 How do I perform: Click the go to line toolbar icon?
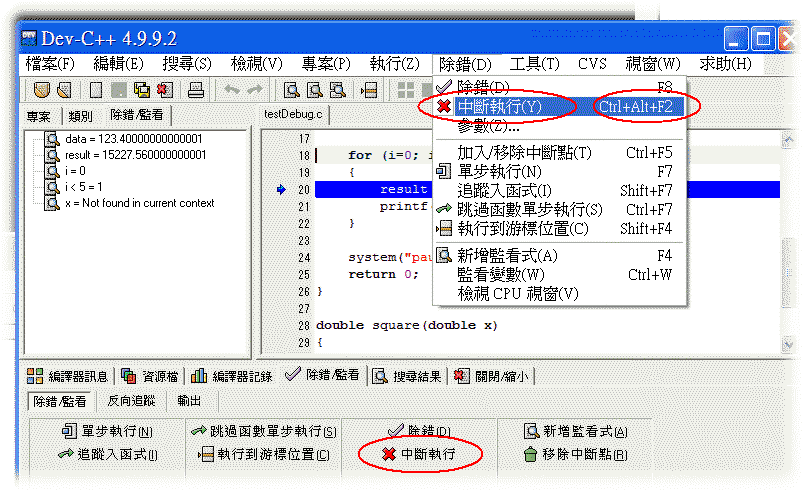coord(369,90)
